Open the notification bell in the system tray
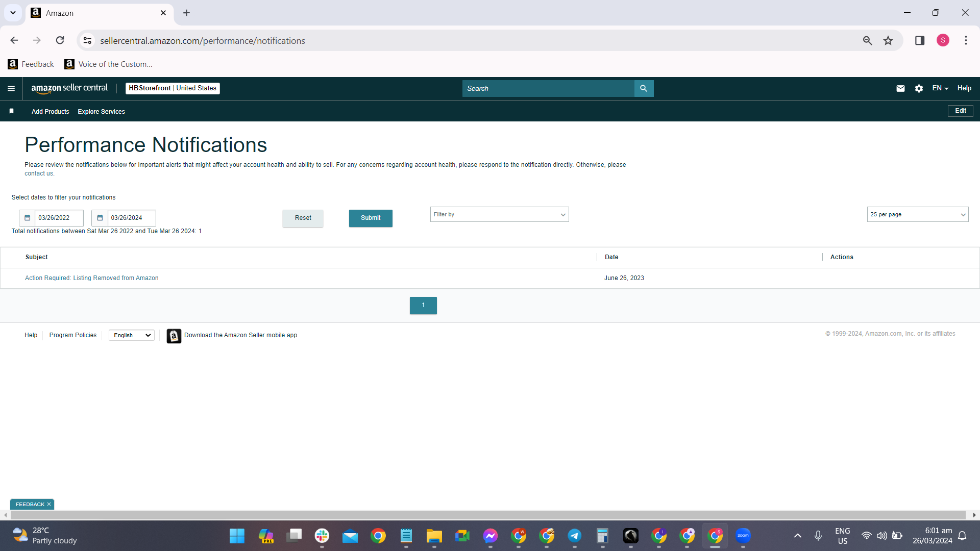This screenshot has height=551, width=980. (x=962, y=536)
